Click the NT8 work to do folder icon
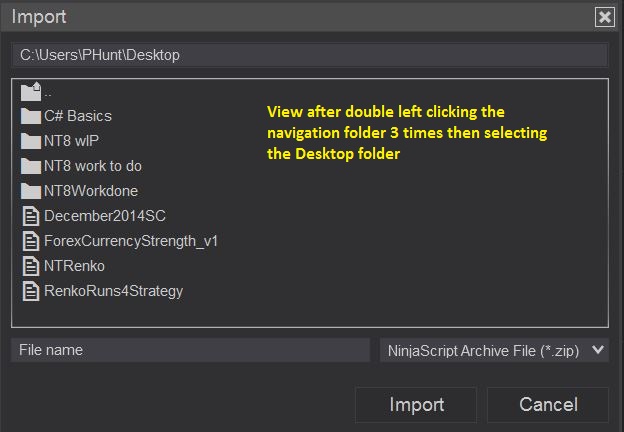The image size is (624, 432). pos(30,166)
